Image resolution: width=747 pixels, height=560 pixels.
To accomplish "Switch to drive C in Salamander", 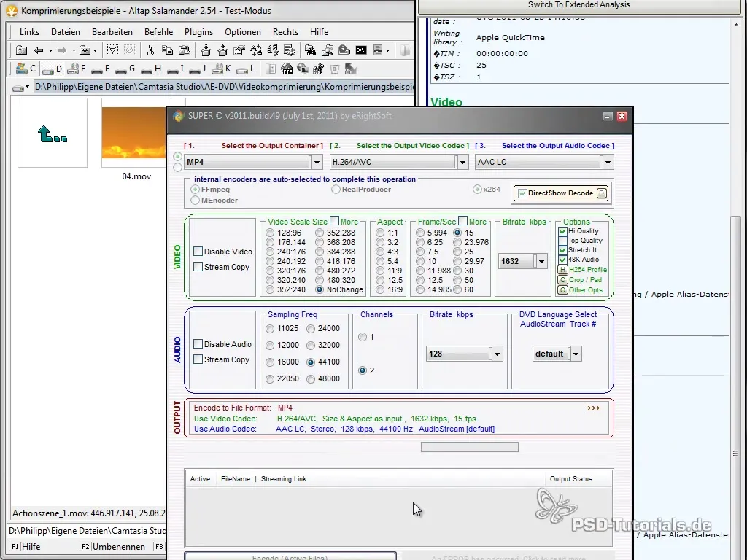I will tap(26, 69).
